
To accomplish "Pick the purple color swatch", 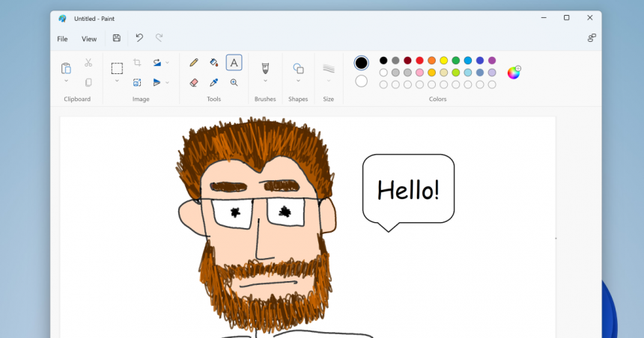I will (x=492, y=61).
